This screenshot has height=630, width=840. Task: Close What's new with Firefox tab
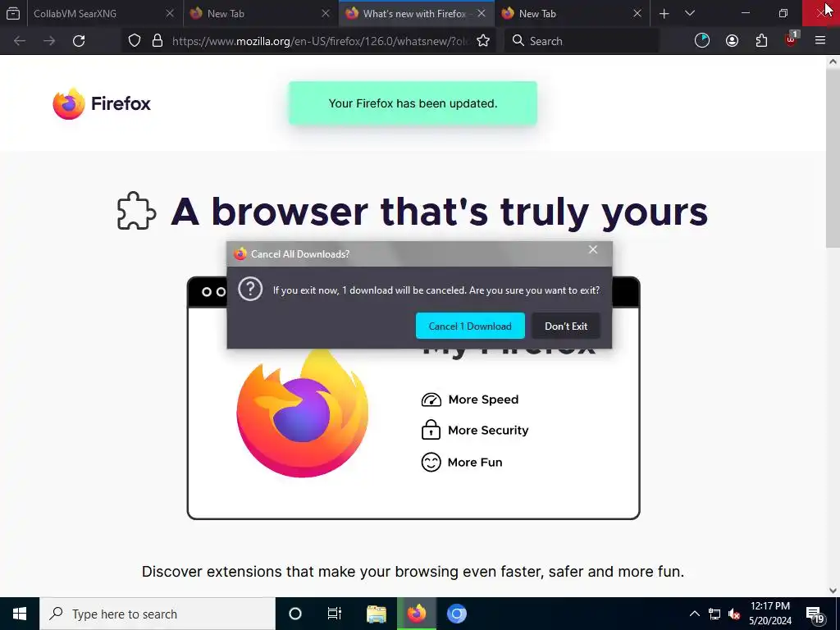click(482, 13)
